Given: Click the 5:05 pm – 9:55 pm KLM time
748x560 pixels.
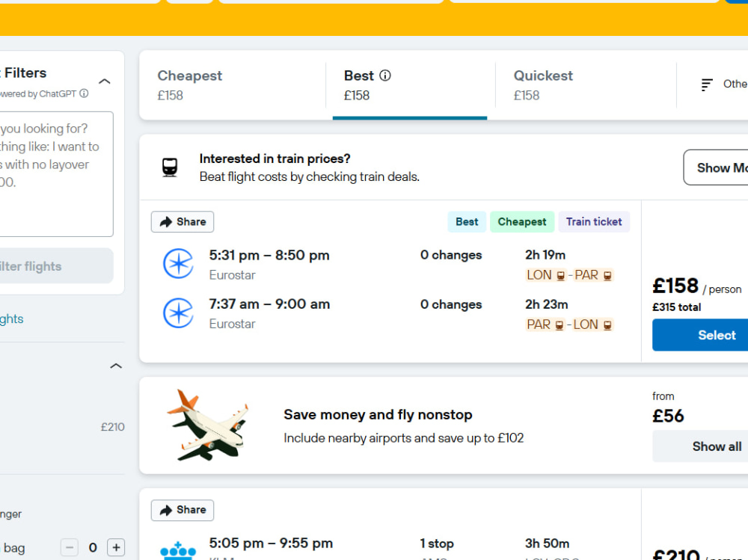Looking at the screenshot, I should [271, 544].
